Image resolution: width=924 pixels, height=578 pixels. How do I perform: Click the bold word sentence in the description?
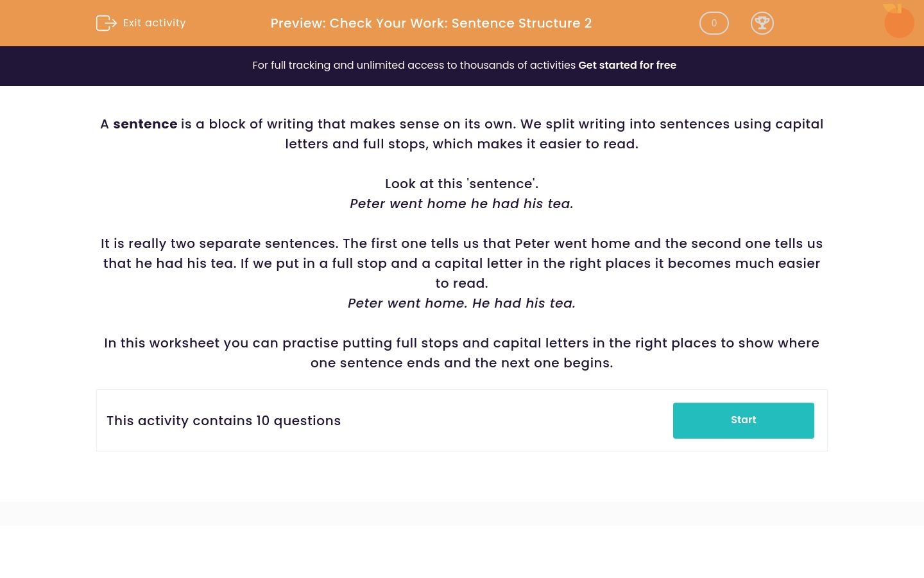pyautogui.click(x=145, y=124)
